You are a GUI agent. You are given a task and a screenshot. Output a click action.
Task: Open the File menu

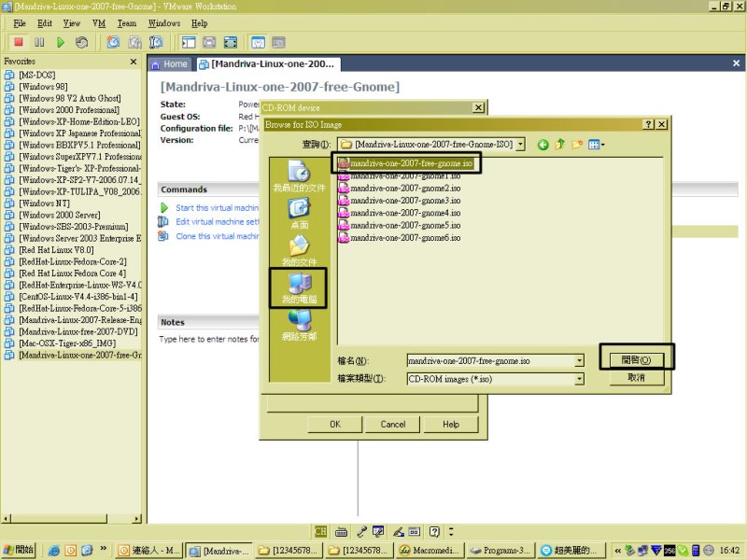pyautogui.click(x=20, y=23)
